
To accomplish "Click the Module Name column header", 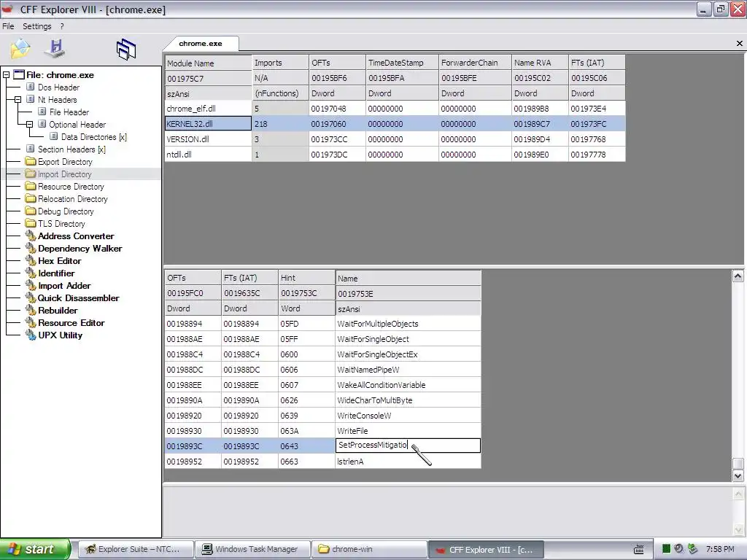I will pyautogui.click(x=208, y=63).
